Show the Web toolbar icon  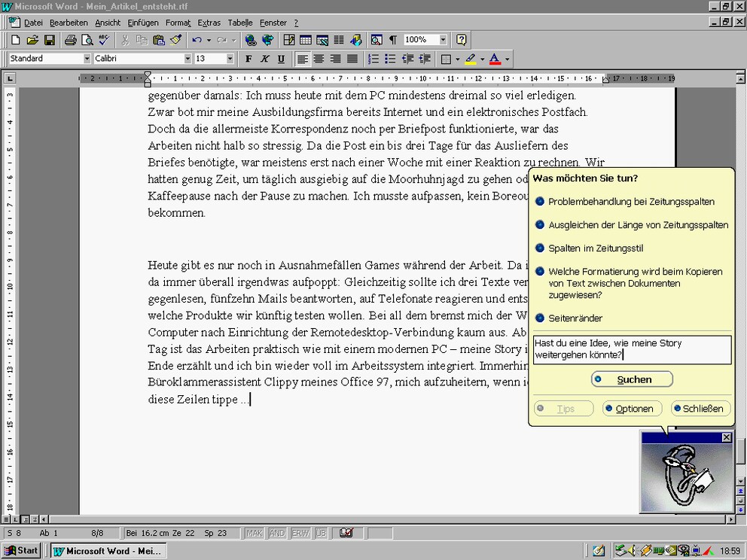point(268,40)
